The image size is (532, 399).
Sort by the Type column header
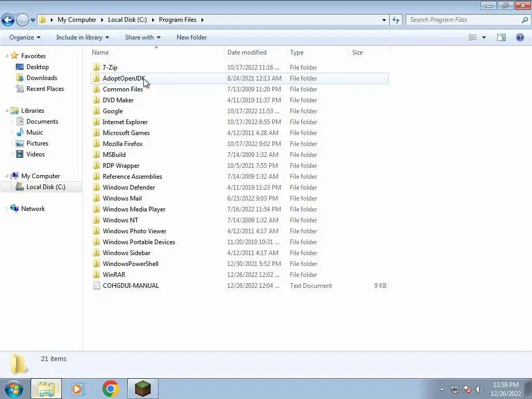(x=317, y=52)
